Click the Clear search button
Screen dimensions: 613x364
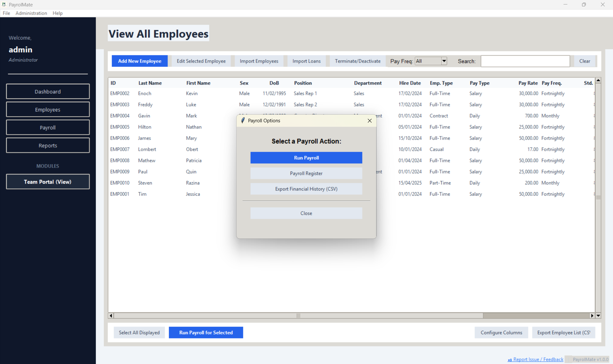(x=585, y=61)
